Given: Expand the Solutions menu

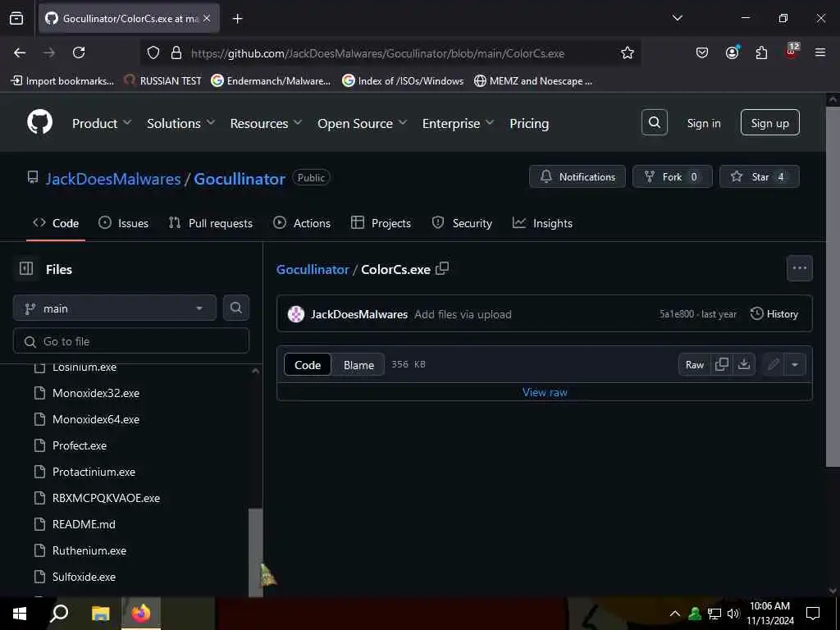Looking at the screenshot, I should coord(181,123).
